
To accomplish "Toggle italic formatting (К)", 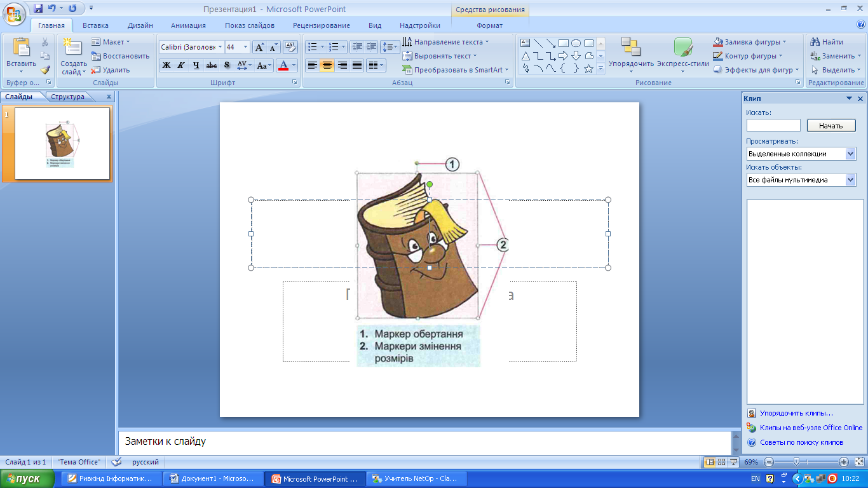I will point(181,65).
